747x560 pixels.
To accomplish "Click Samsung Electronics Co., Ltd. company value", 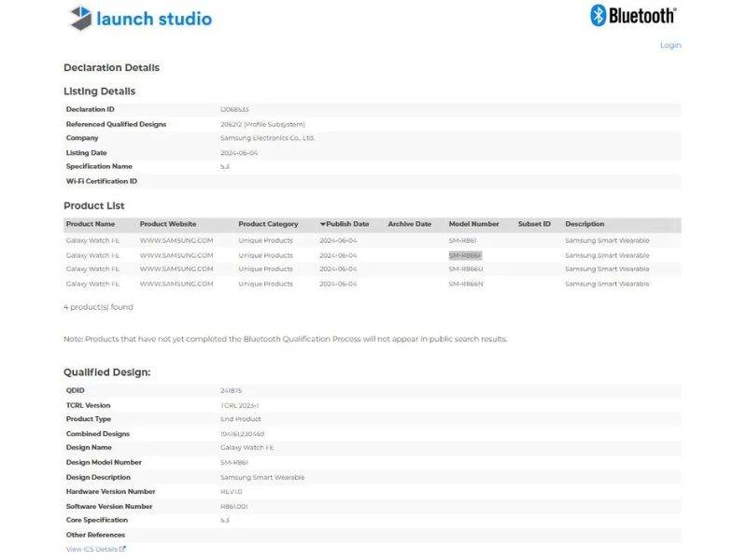I will click(267, 138).
